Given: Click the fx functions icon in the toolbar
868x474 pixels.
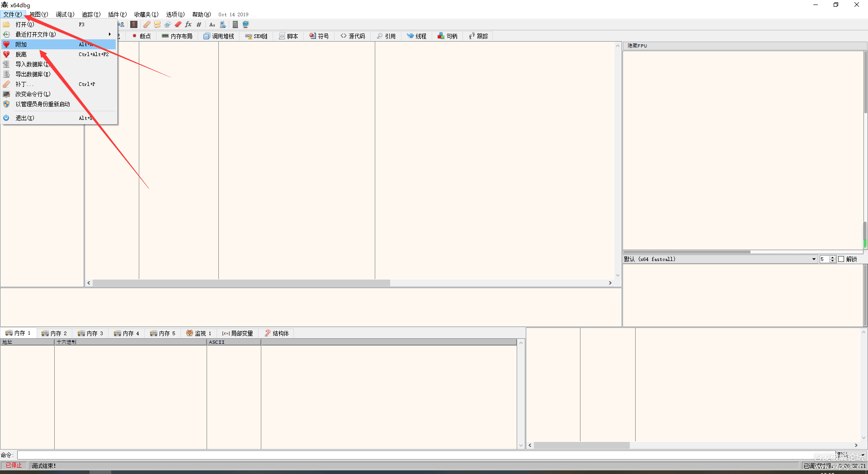Looking at the screenshot, I should pos(188,24).
